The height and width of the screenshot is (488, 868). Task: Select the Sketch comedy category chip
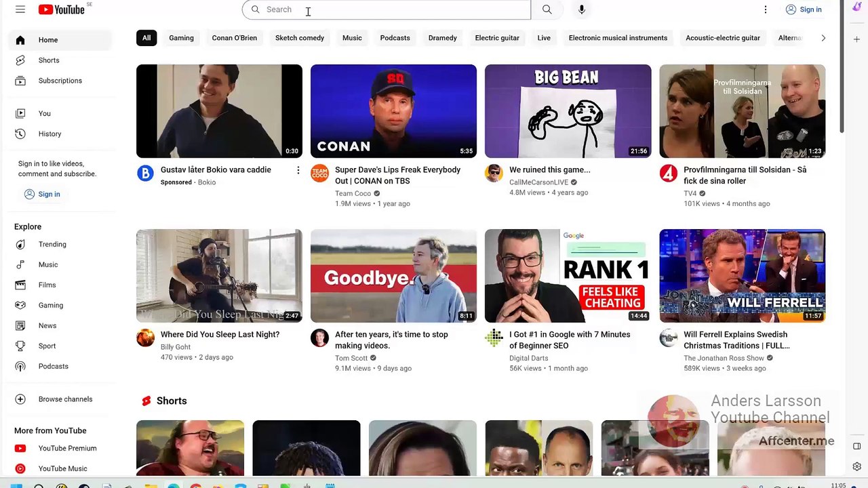coord(300,38)
